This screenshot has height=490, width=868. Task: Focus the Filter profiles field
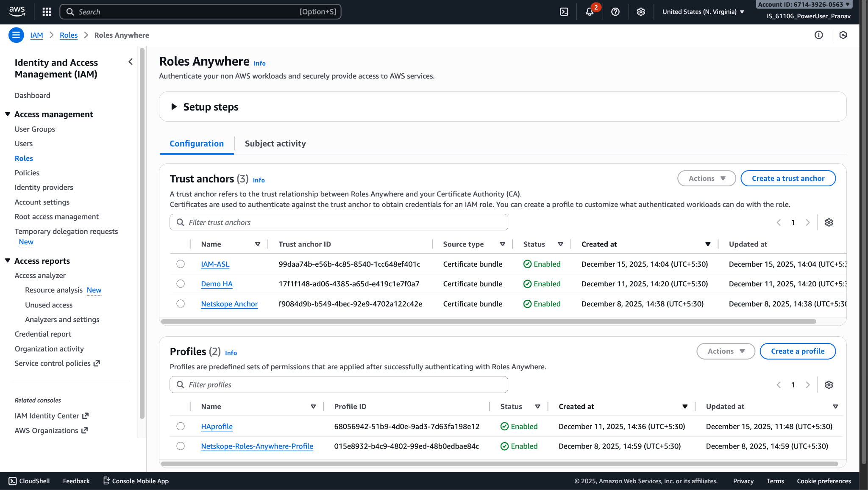click(339, 385)
